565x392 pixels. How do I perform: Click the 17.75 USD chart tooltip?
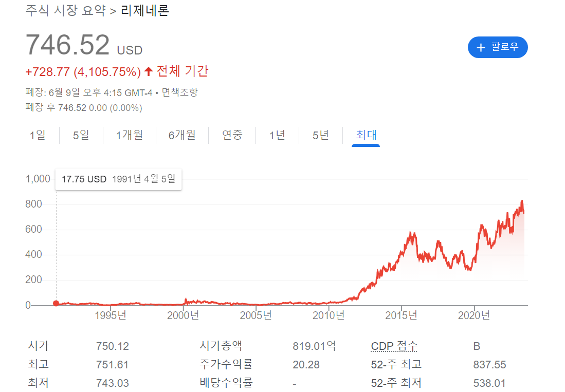pos(118,179)
